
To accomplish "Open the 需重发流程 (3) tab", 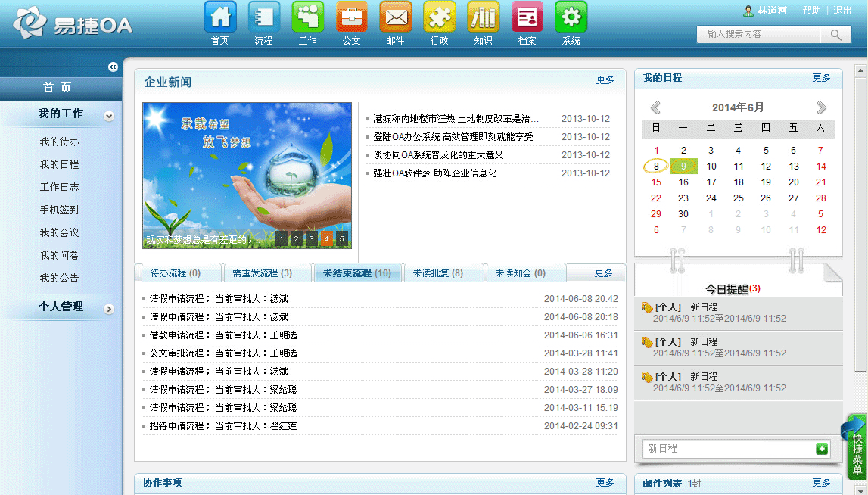I will click(267, 273).
